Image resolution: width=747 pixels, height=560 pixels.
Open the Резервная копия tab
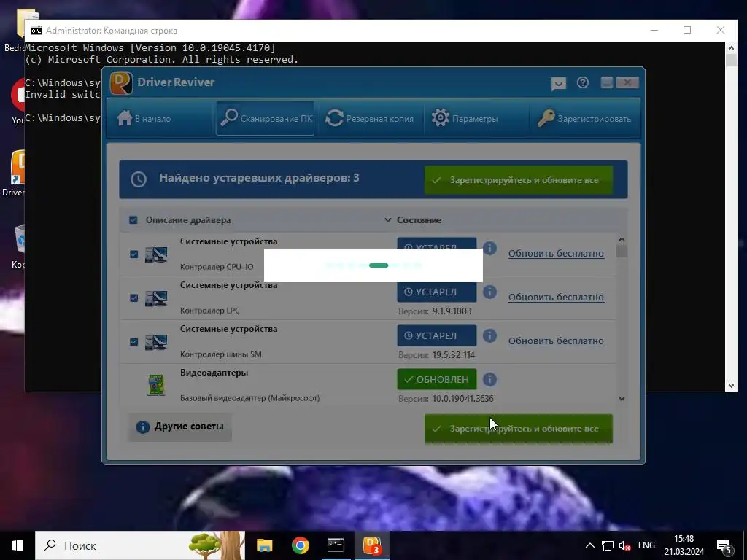point(370,119)
